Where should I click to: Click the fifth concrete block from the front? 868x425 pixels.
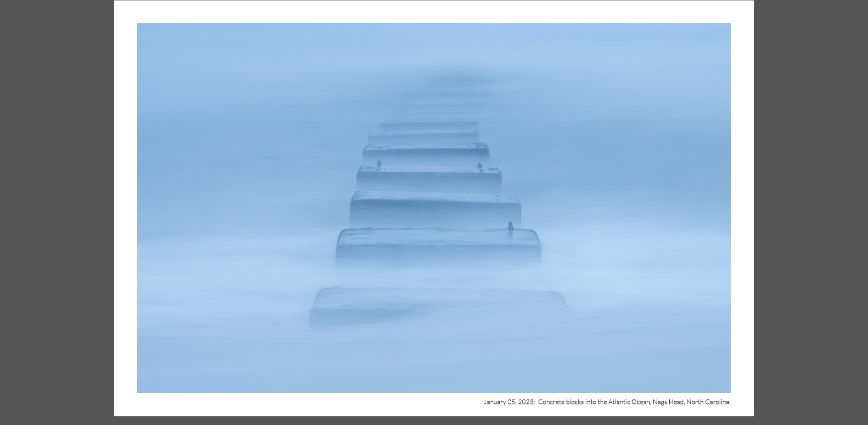[425, 152]
